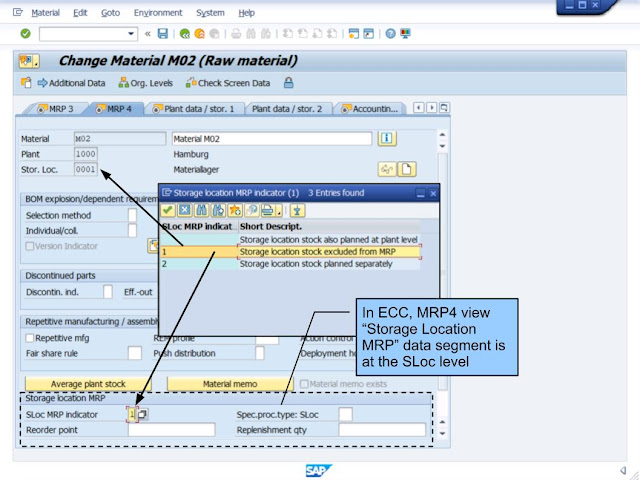This screenshot has height=480, width=640.
Task: Open the Help question mark icon
Action: point(390,34)
